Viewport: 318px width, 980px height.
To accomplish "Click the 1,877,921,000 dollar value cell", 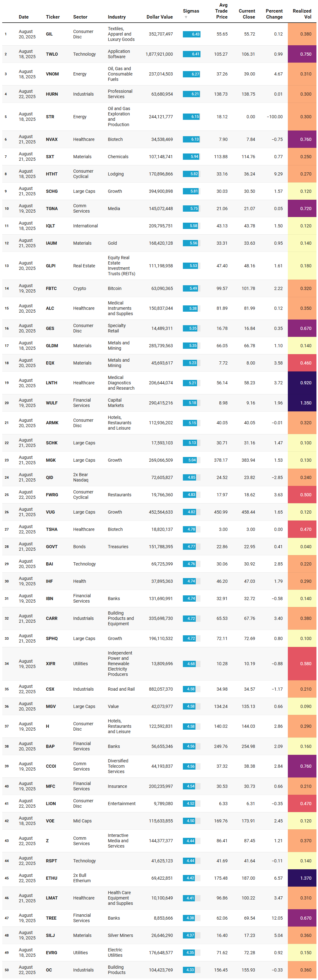I will click(x=159, y=54).
